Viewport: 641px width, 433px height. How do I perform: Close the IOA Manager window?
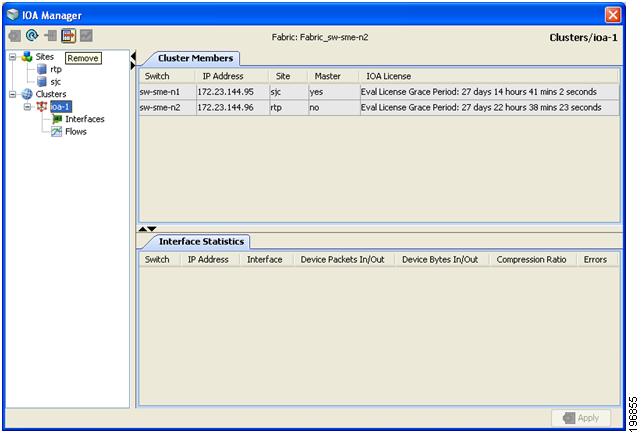613,15
